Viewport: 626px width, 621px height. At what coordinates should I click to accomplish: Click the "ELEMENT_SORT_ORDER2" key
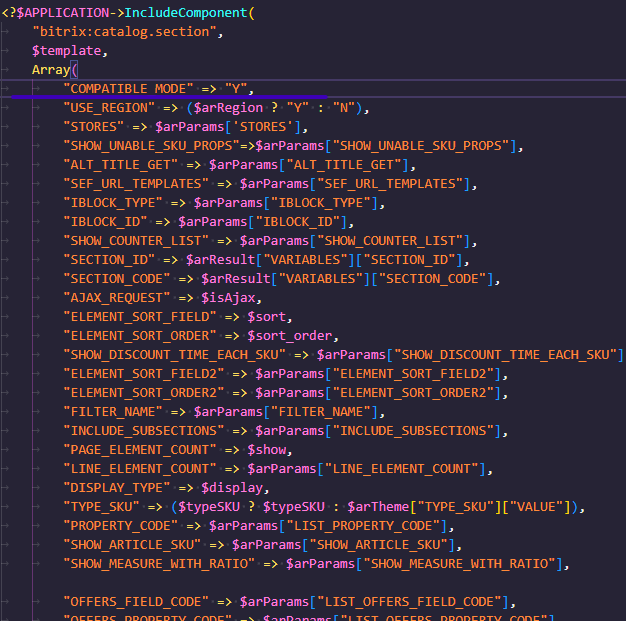pos(144,393)
